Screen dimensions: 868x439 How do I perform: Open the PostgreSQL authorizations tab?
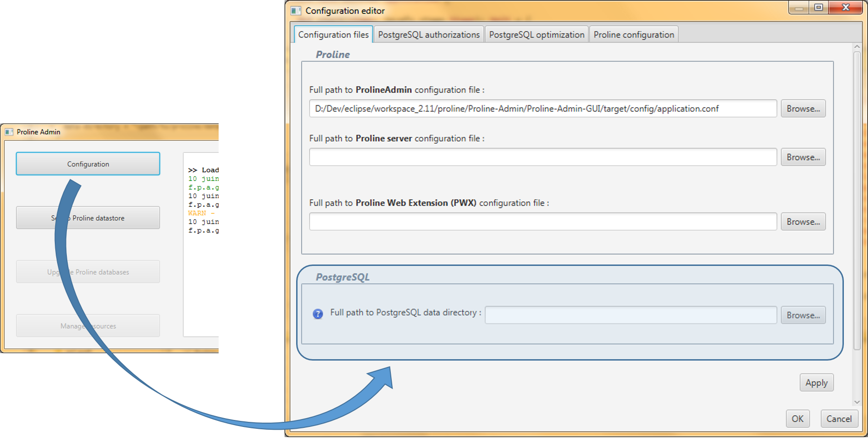[429, 34]
